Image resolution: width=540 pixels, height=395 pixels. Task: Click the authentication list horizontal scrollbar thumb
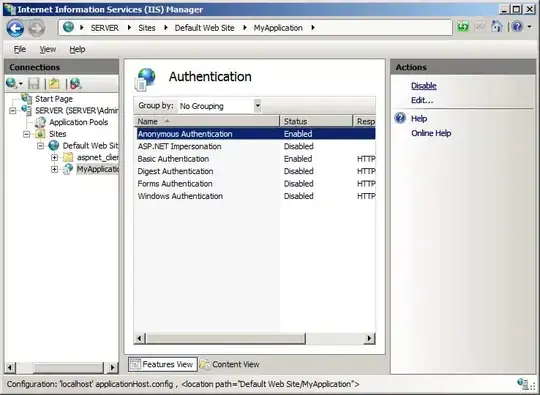[226, 338]
